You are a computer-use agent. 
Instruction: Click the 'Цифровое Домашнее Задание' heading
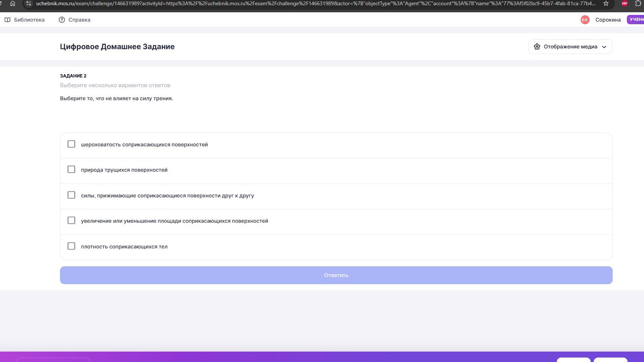click(117, 47)
